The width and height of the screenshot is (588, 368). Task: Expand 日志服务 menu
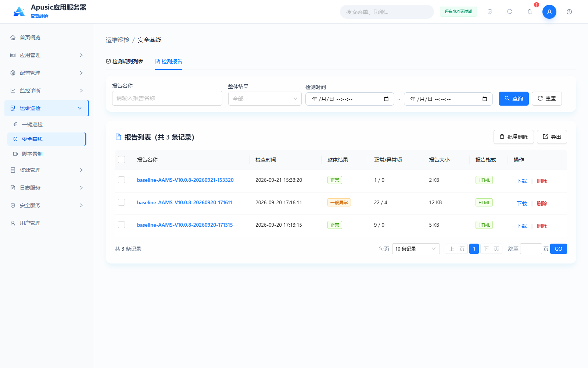(x=47, y=188)
